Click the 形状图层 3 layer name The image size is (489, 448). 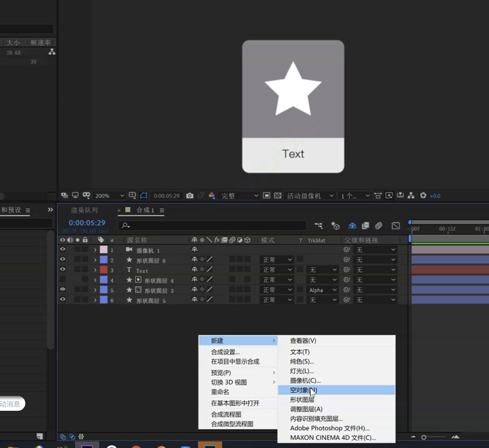159,290
